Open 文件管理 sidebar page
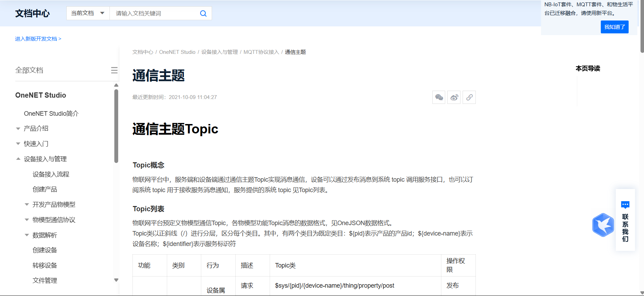644x296 pixels. point(45,280)
